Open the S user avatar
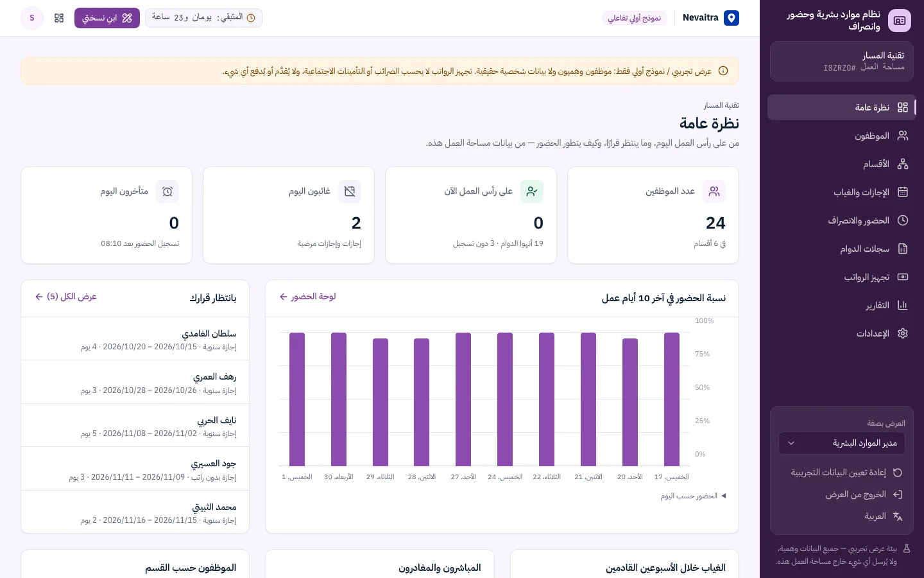The image size is (924, 578). tap(32, 18)
